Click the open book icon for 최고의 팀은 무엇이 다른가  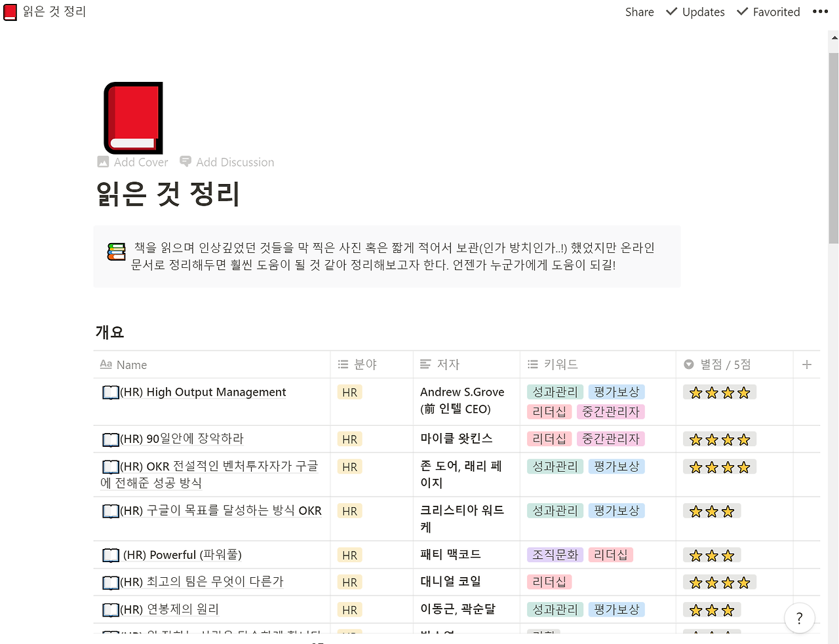coord(111,582)
